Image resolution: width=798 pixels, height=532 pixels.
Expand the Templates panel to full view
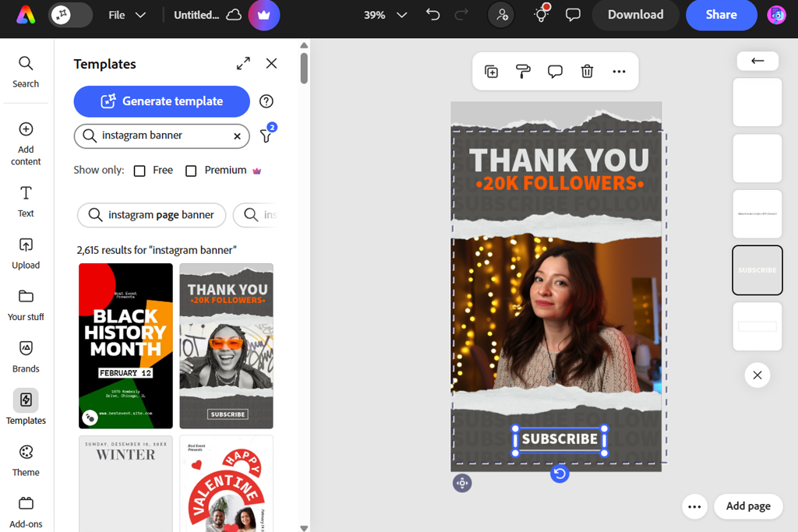point(243,64)
